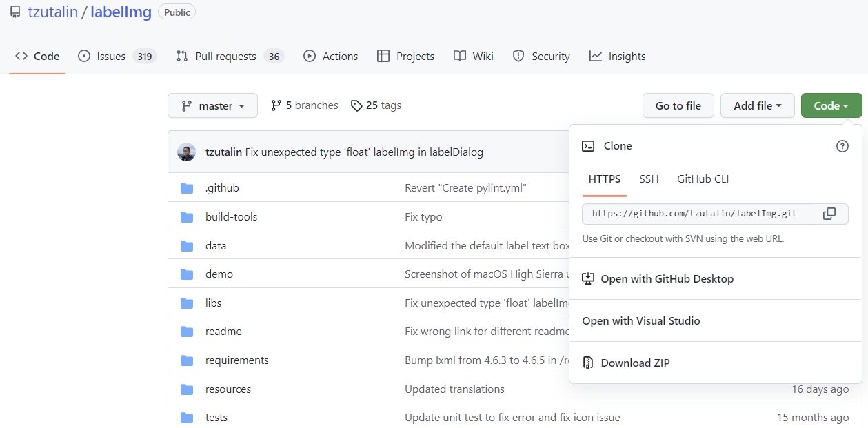
Task: Click '15 months ago' timestamp on tests row
Action: [813, 418]
